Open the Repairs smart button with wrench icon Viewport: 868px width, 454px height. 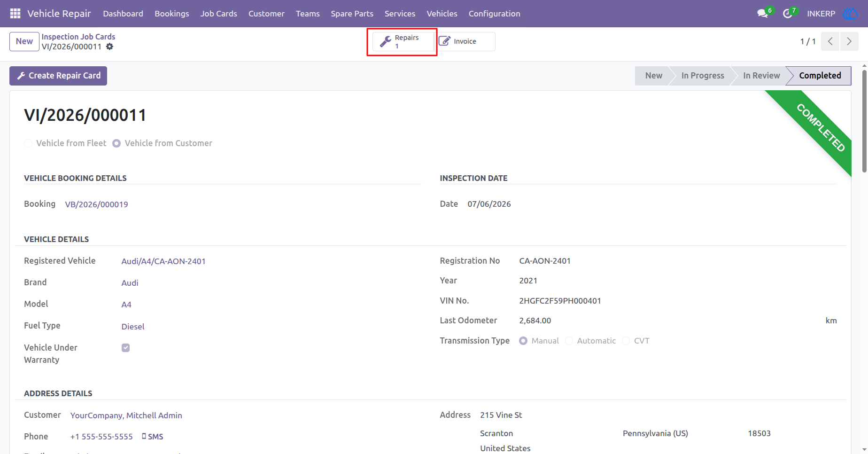click(403, 41)
